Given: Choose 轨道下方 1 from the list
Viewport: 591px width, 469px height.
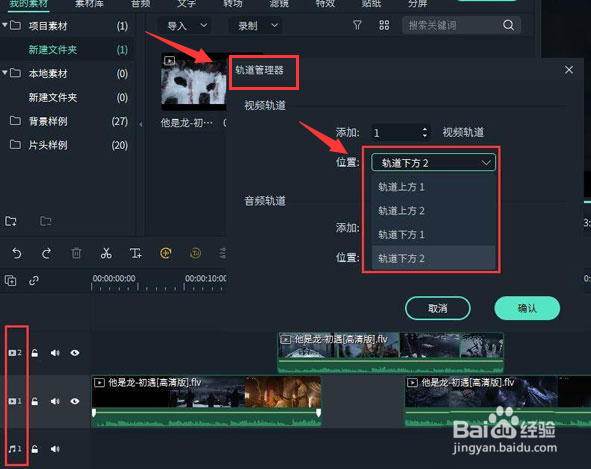Looking at the screenshot, I should tap(433, 234).
